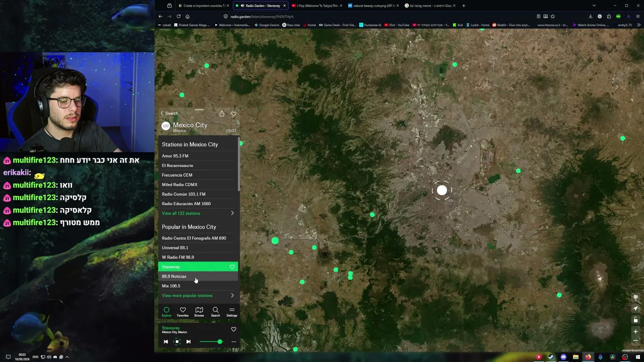Open the browser tab list dropdown
This screenshot has height=362, width=644.
click(x=594, y=6)
